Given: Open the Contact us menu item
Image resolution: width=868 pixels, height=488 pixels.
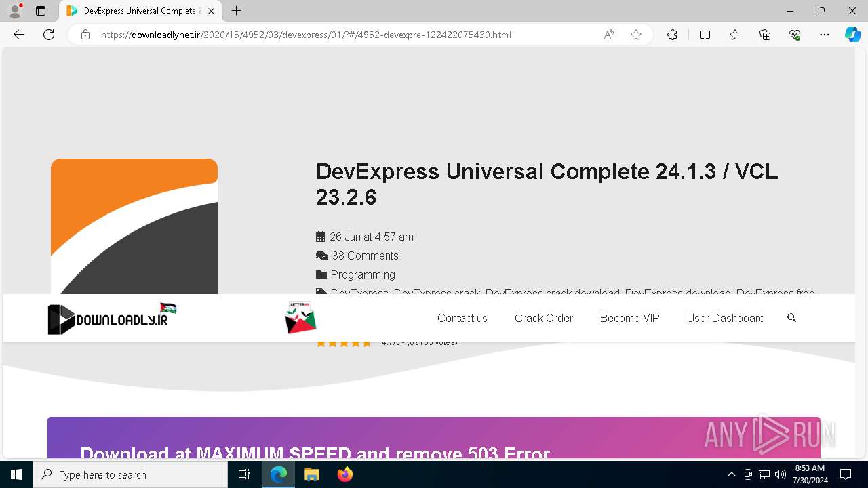Looking at the screenshot, I should 462,318.
